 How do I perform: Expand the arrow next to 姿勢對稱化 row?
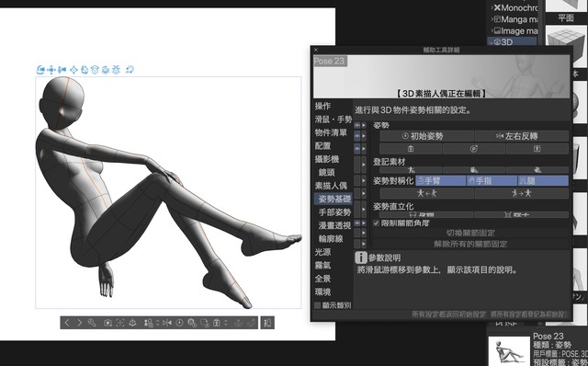364,180
